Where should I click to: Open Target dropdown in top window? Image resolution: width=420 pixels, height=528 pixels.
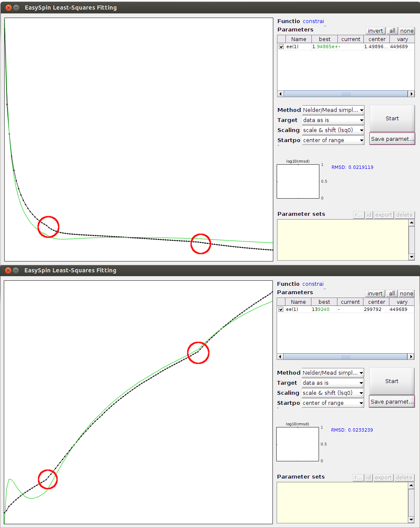(x=333, y=120)
